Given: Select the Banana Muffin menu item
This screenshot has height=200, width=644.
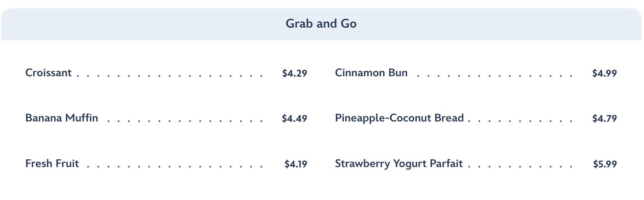Looking at the screenshot, I should click(x=62, y=118).
